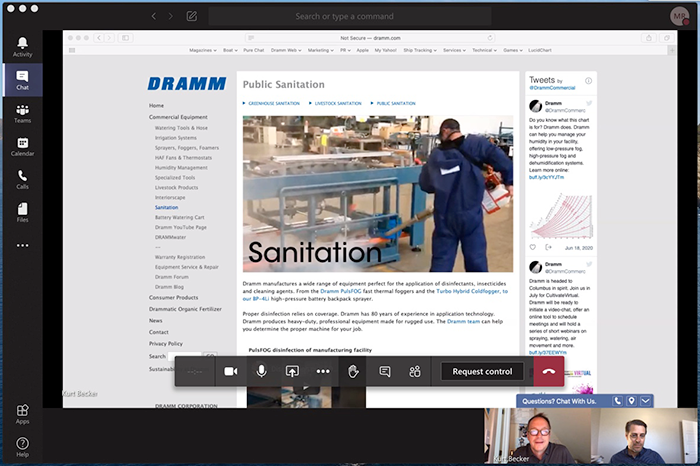Viewport: 700px width, 466px height.
Task: Click LucidChart bookmark
Action: pos(540,50)
